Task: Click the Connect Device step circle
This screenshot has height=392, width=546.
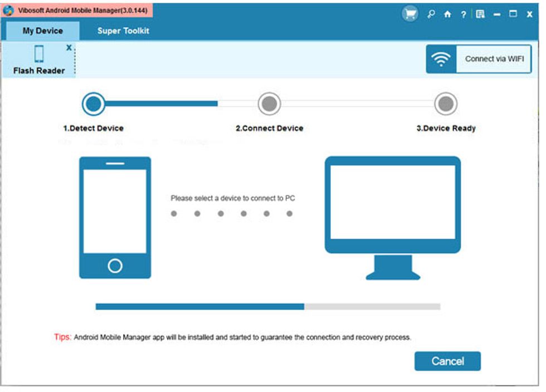Action: coord(269,104)
